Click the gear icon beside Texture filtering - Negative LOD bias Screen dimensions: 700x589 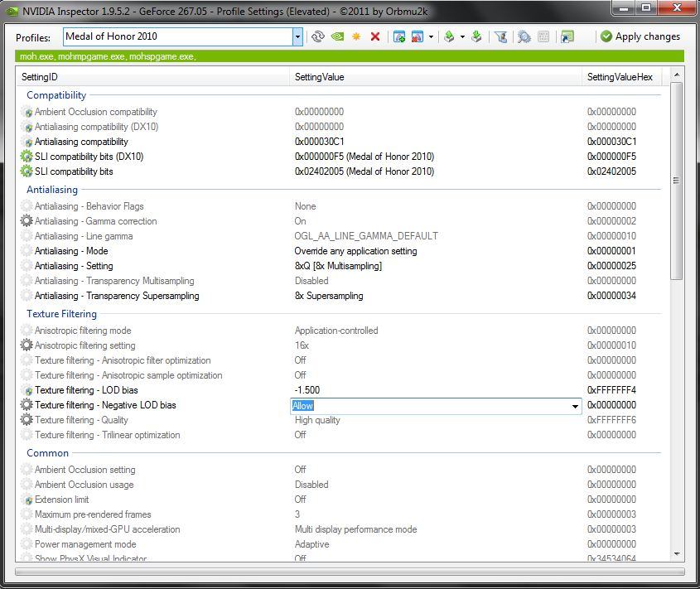tap(27, 404)
